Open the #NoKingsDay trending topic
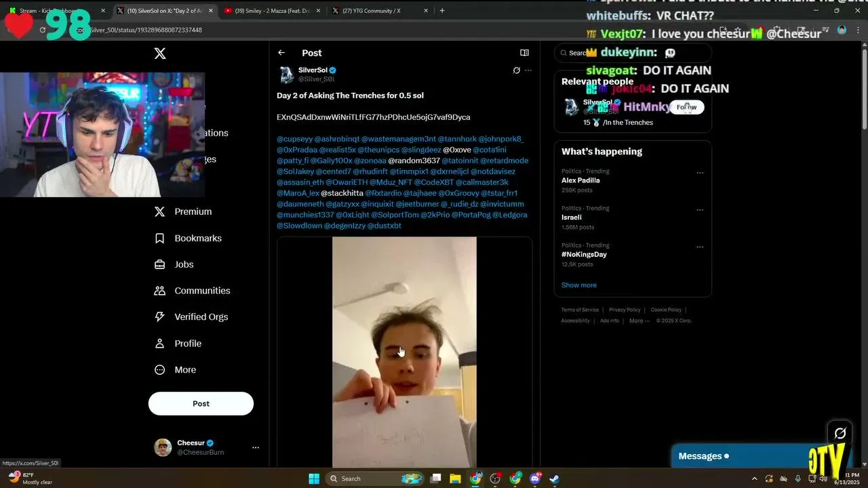Image resolution: width=868 pixels, height=488 pixels. pyautogui.click(x=584, y=254)
